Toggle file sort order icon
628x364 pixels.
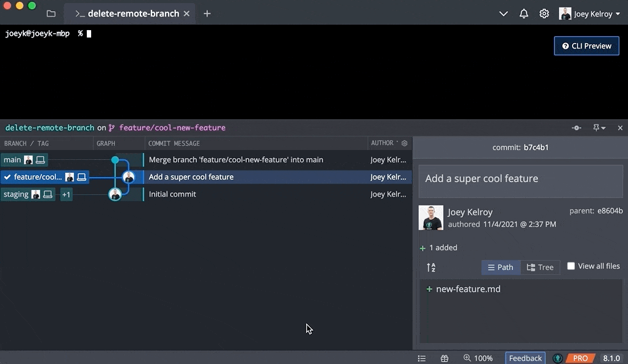coord(431,267)
